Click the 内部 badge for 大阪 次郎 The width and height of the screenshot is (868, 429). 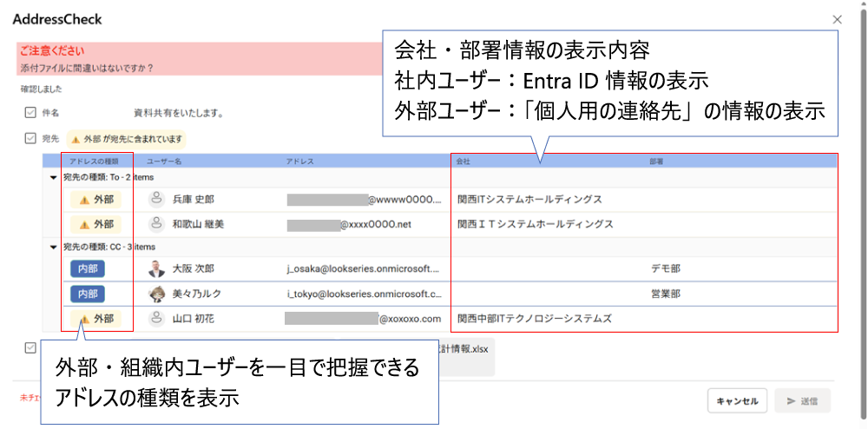[88, 268]
